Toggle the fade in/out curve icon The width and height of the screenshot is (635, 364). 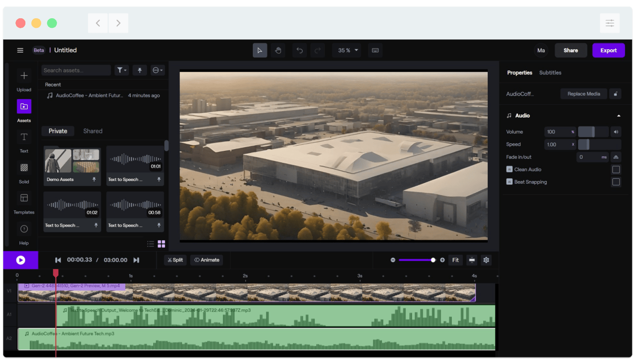616,157
